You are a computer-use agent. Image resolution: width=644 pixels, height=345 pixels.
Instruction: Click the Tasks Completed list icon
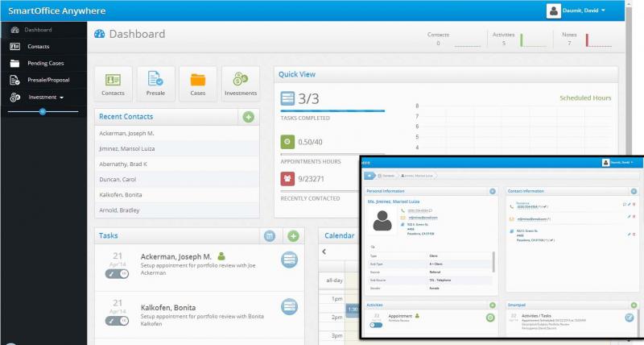point(287,98)
